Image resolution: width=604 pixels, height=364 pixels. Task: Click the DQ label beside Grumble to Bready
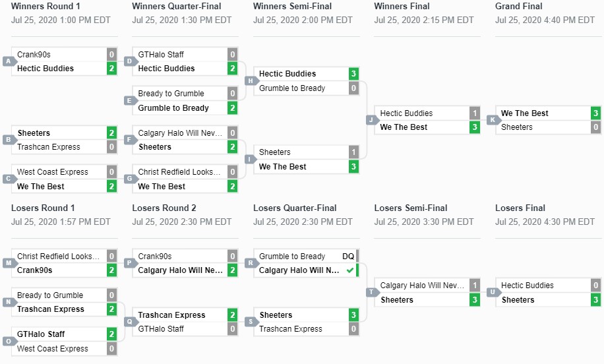pos(348,257)
